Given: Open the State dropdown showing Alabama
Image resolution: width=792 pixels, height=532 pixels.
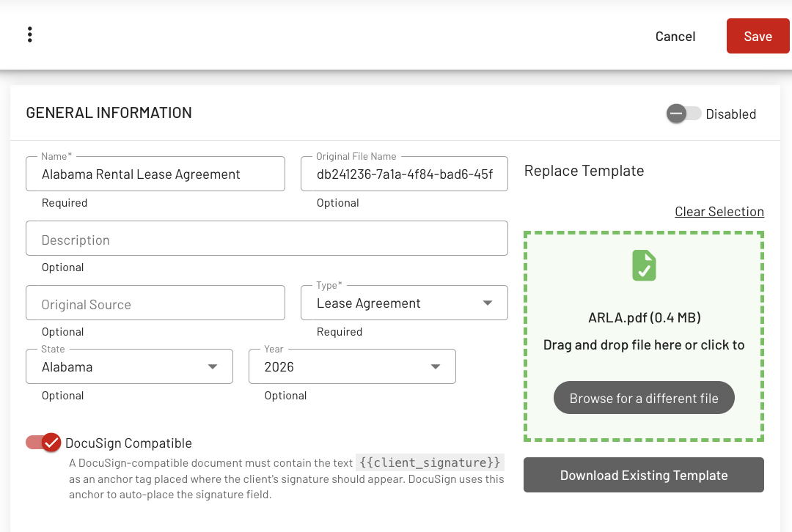Looking at the screenshot, I should point(129,366).
